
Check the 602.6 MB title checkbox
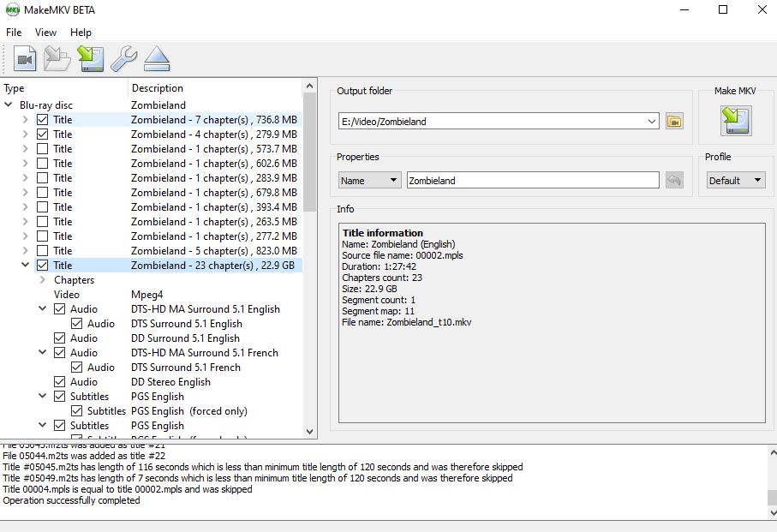tap(43, 164)
